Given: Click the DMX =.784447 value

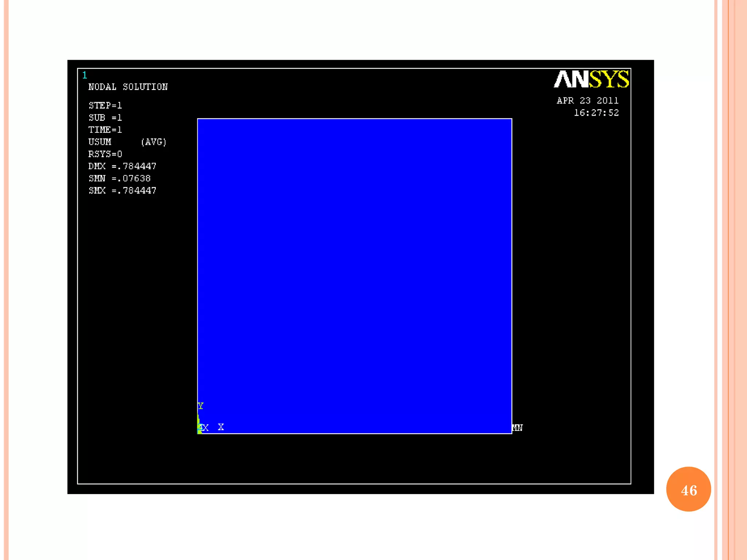Looking at the screenshot, I should click(122, 166).
